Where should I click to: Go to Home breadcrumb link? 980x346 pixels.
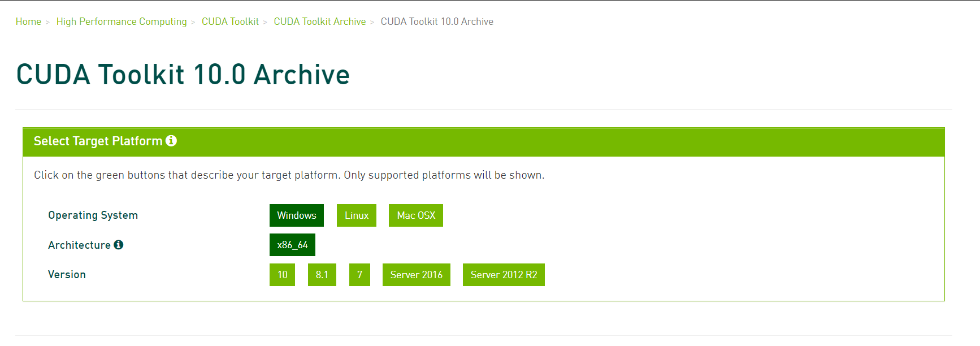coord(28,21)
